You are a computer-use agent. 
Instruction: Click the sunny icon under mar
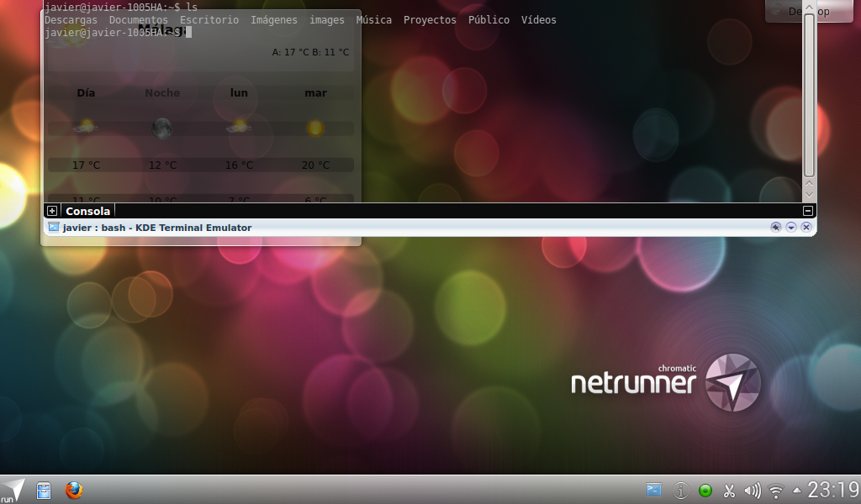[315, 129]
